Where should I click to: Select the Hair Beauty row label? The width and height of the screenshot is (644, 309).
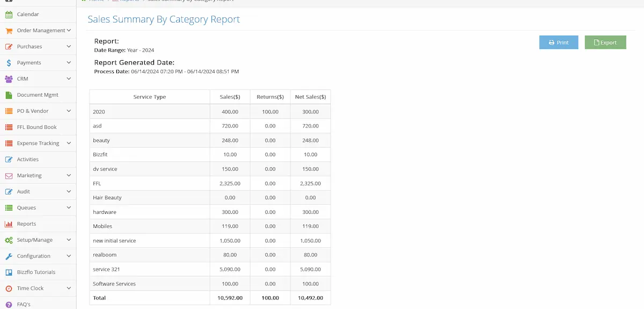pyautogui.click(x=107, y=198)
